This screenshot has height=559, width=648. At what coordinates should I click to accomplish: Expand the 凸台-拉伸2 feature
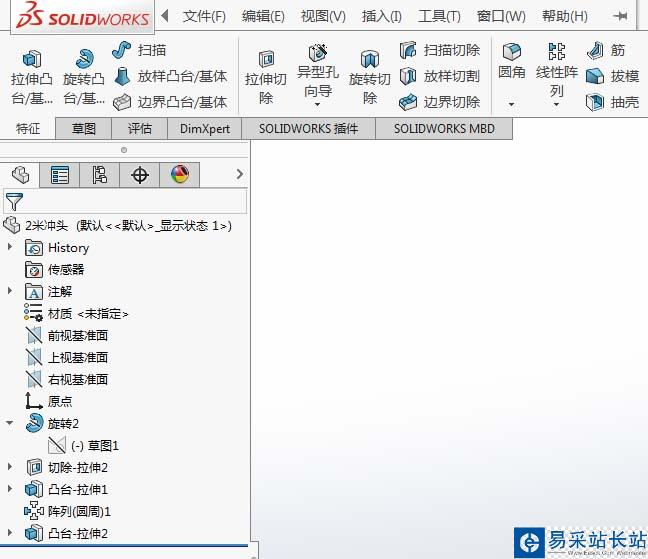pos(10,533)
